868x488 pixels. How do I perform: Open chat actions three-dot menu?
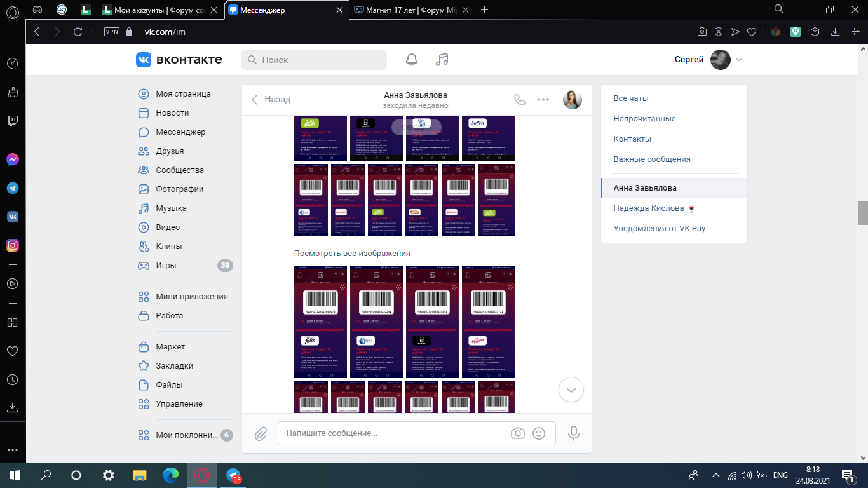coord(543,100)
